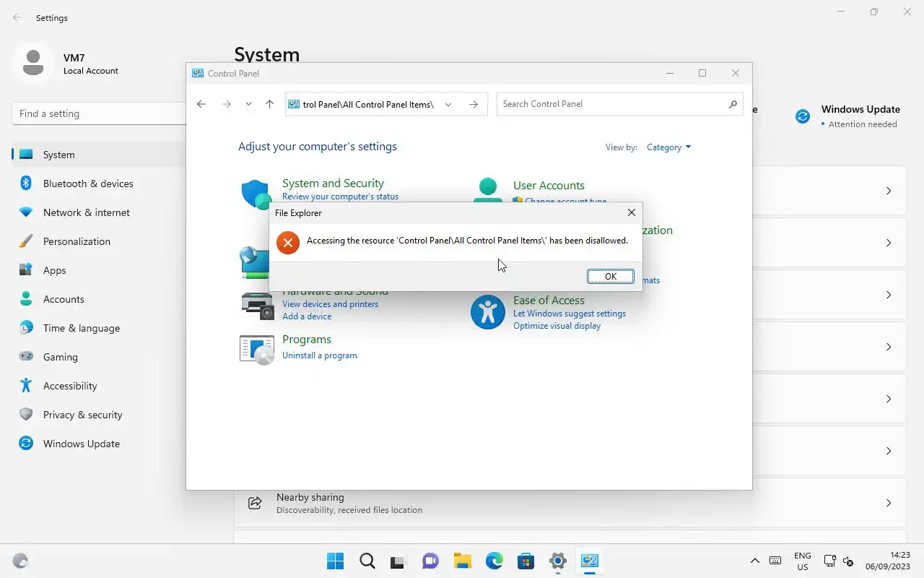Click Review your computer's status link
This screenshot has height=578, width=924.
click(x=340, y=197)
